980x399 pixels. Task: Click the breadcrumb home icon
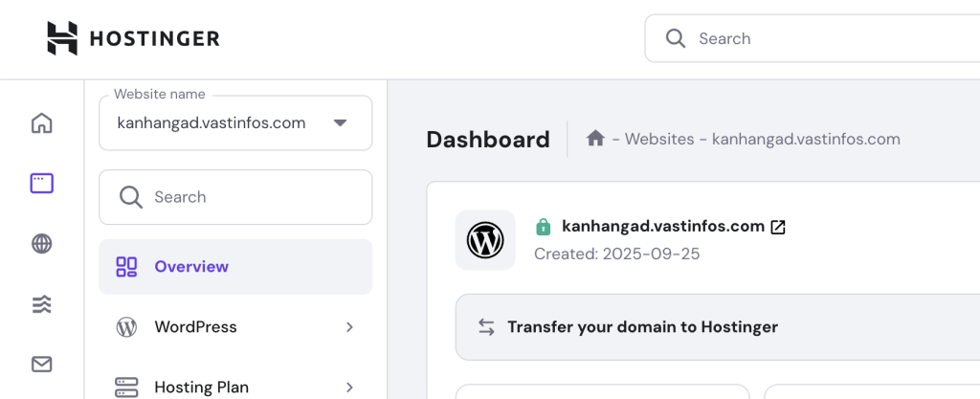(x=595, y=139)
